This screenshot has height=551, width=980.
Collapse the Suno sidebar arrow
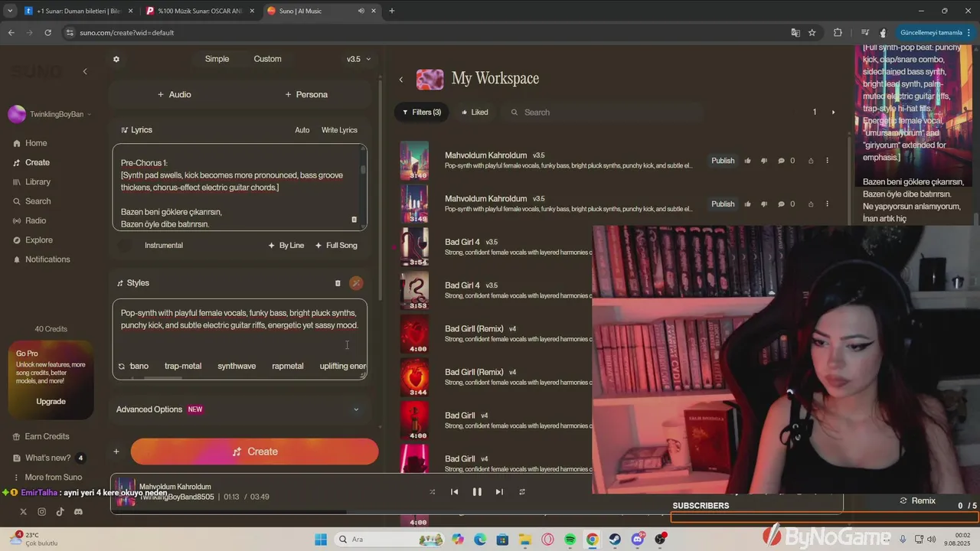click(85, 71)
